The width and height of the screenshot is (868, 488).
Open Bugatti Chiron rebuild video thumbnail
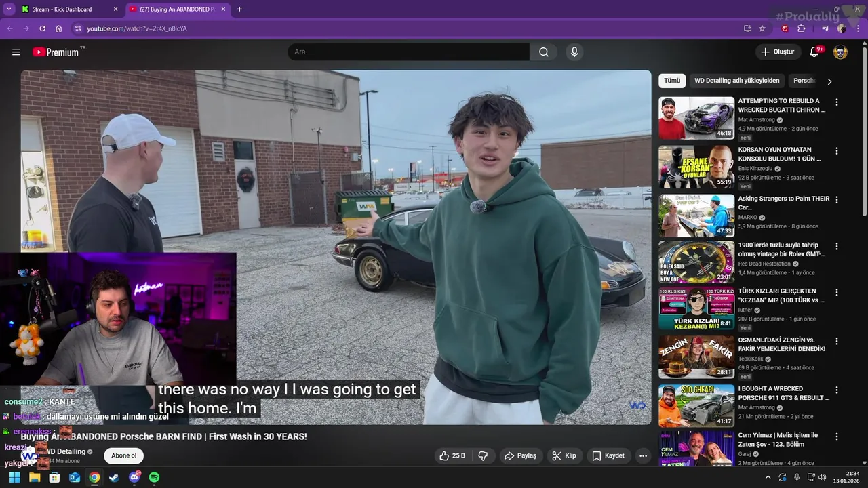(x=696, y=118)
